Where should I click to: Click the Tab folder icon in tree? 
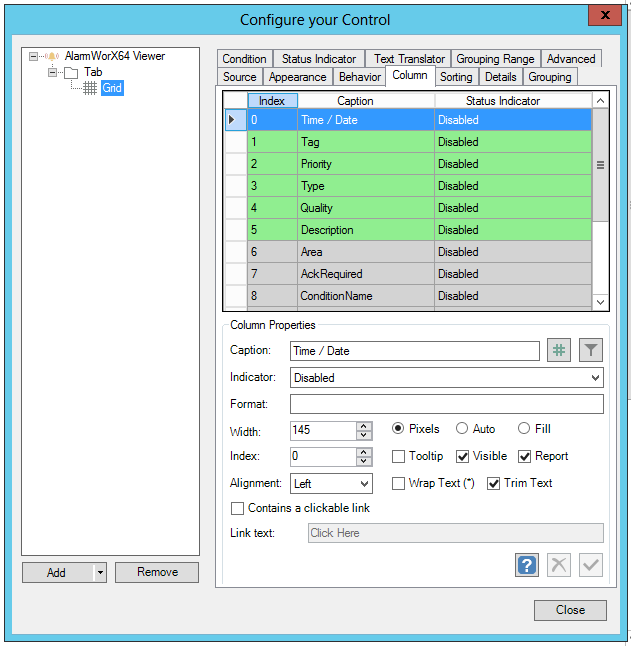(71, 73)
